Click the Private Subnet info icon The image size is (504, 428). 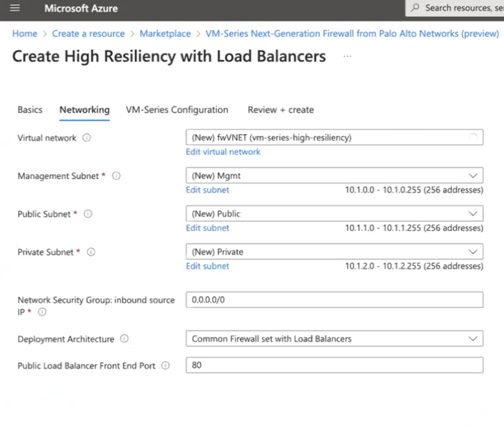pyautogui.click(x=91, y=252)
